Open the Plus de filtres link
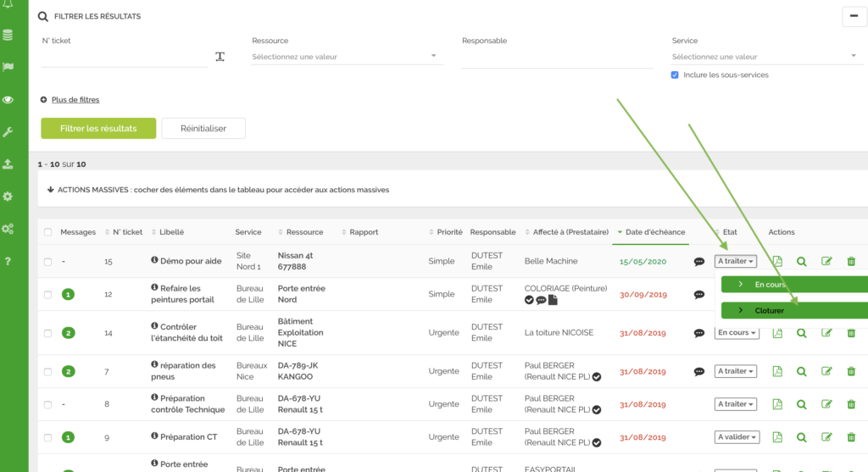The image size is (868, 472). coord(75,100)
